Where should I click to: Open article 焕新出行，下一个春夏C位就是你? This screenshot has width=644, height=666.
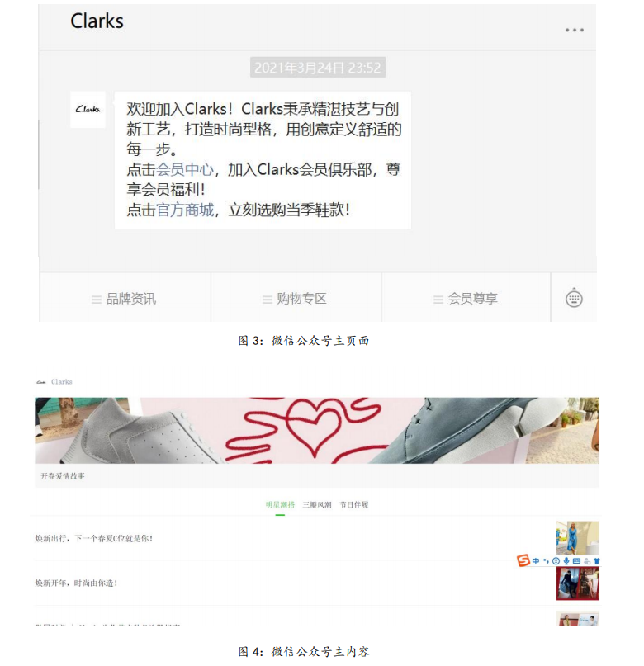(94, 539)
